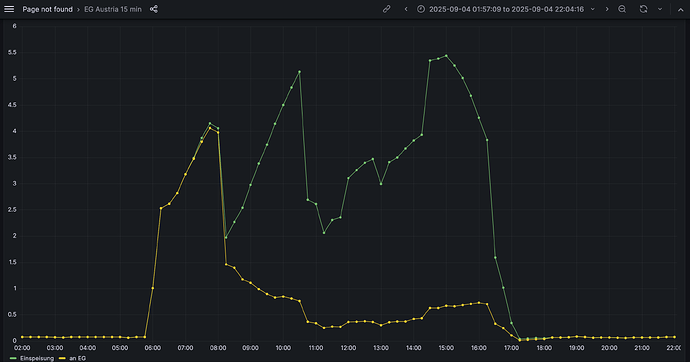The image size is (690, 362).
Task: Click the 5.5 y-axis label
Action: (x=12, y=52)
